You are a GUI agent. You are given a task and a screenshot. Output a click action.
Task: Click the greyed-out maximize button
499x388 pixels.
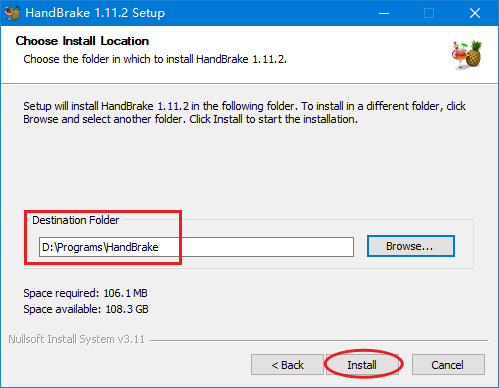[x=429, y=13]
